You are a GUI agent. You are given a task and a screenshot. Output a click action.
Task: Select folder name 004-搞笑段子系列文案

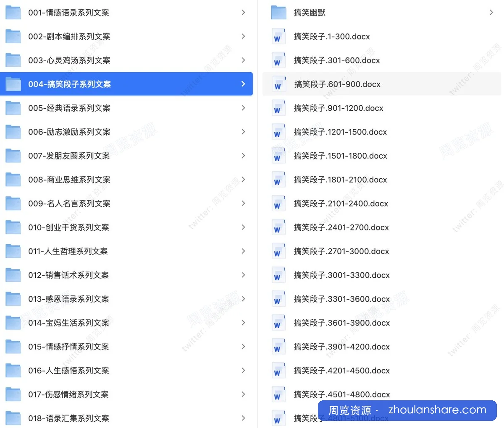coord(70,84)
